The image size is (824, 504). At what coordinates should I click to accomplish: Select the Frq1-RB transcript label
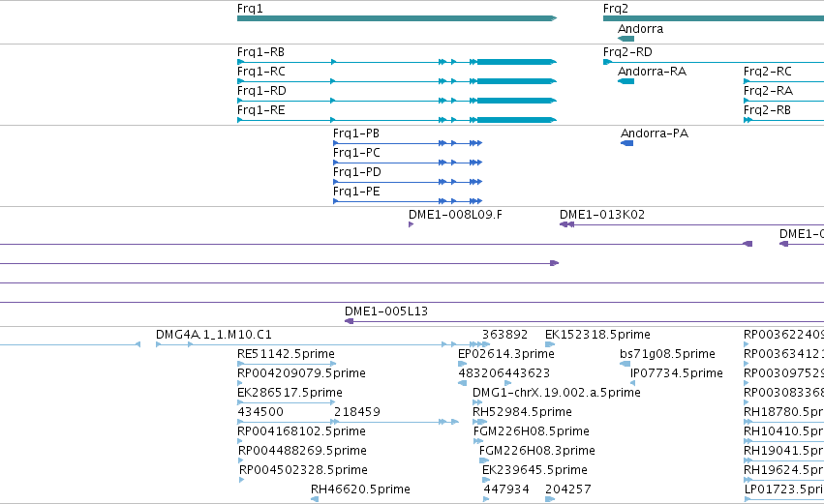pos(260,52)
